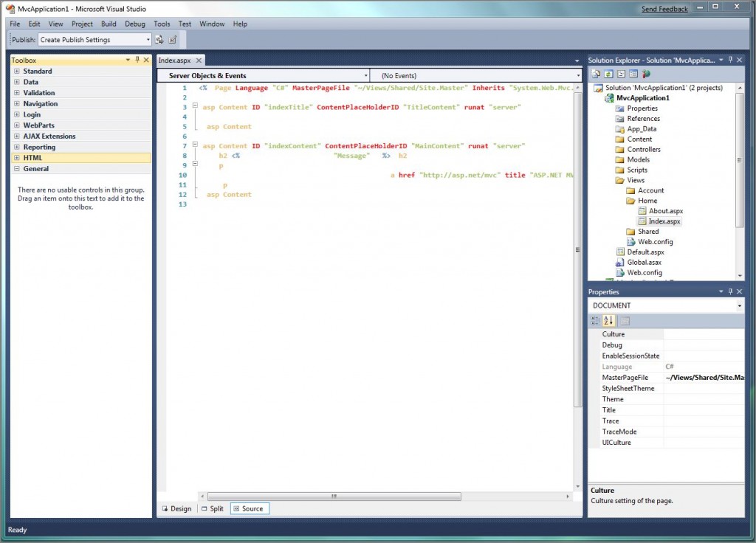
Task: Open the Tools menu
Action: tap(162, 24)
